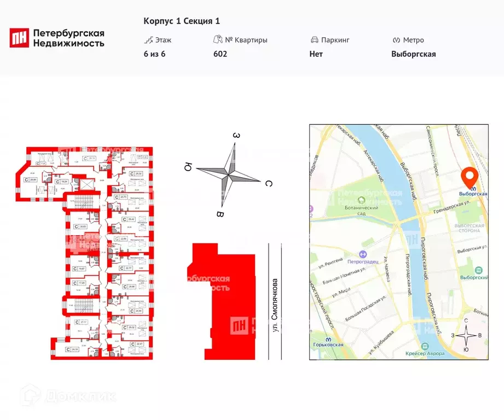Click the Ботанический сад park icon
This screenshot has width=504, height=420.
click(361, 201)
